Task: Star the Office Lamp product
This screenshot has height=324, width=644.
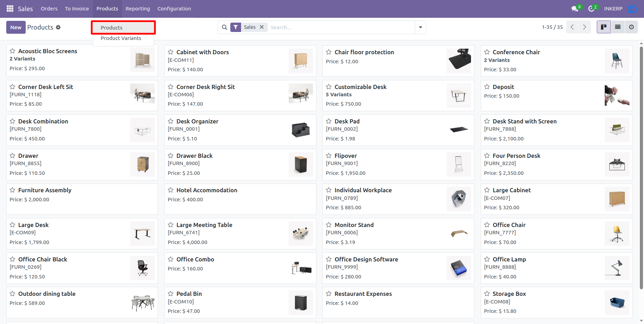Action: click(487, 259)
